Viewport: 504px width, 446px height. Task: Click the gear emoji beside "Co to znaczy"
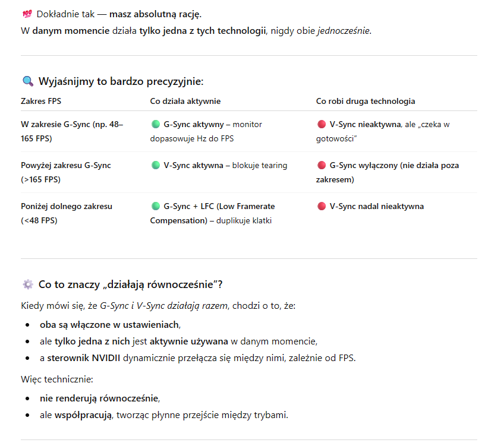coord(27,284)
